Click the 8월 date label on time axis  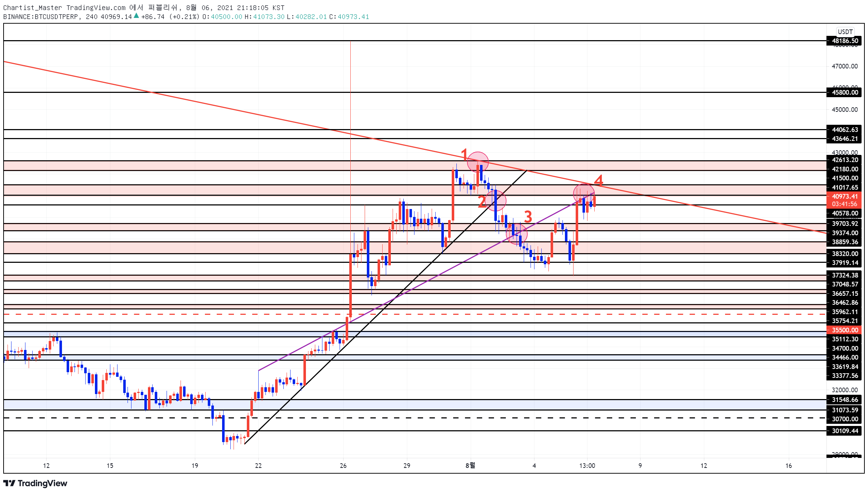470,465
